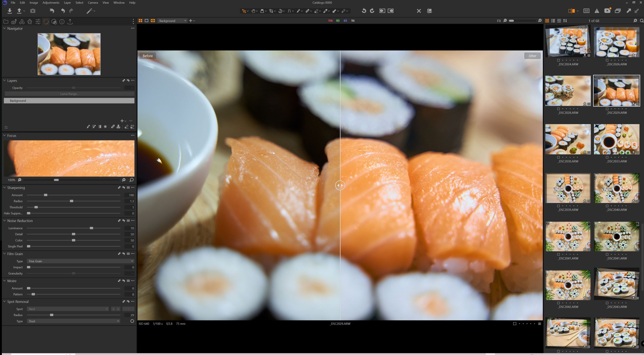Open the Background layer selector dropdown

pos(173,21)
